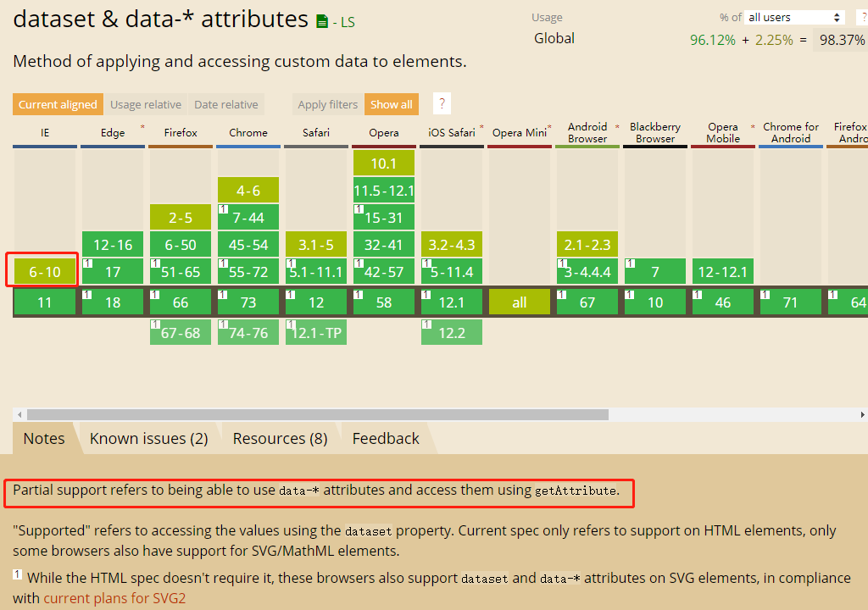868x610 pixels.
Task: Click the Chrome for Android column header
Action: (791, 133)
